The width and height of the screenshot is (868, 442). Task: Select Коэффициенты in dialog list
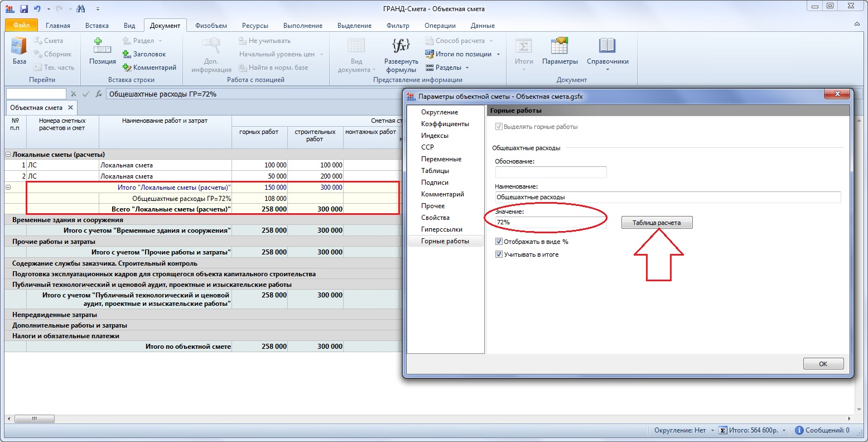(x=445, y=124)
